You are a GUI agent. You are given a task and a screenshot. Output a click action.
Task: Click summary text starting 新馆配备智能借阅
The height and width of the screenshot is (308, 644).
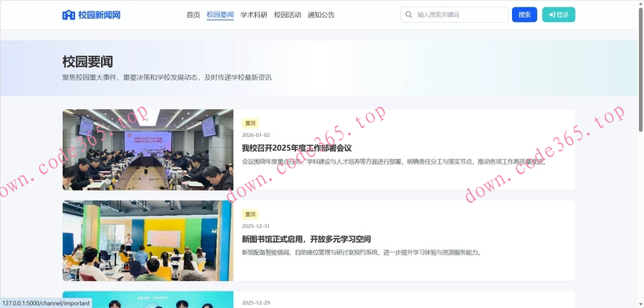click(x=361, y=253)
